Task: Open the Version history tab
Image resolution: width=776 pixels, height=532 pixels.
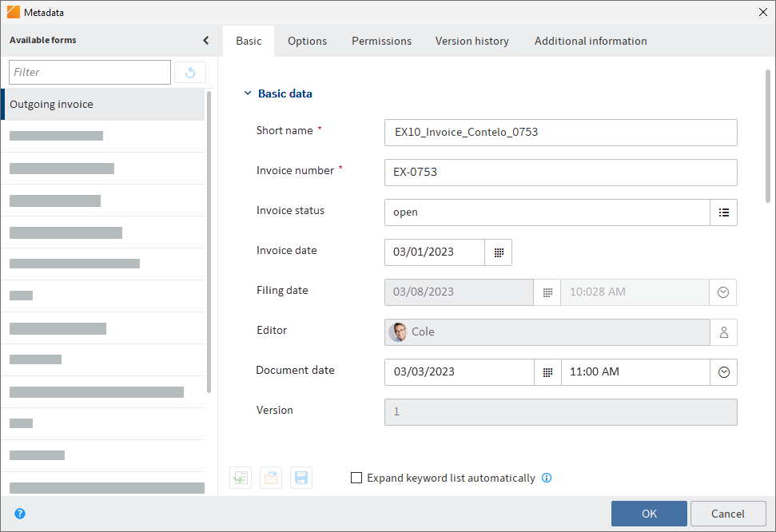Action: tap(472, 40)
